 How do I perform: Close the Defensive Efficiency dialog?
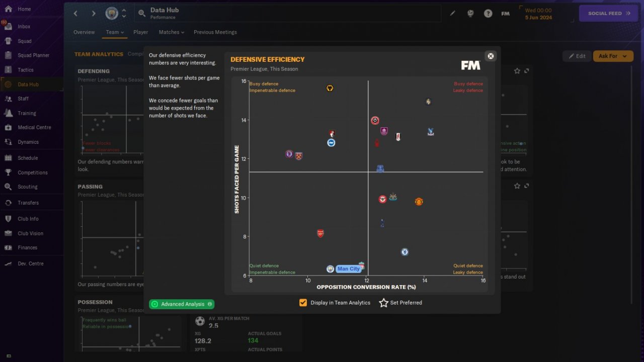click(x=491, y=56)
